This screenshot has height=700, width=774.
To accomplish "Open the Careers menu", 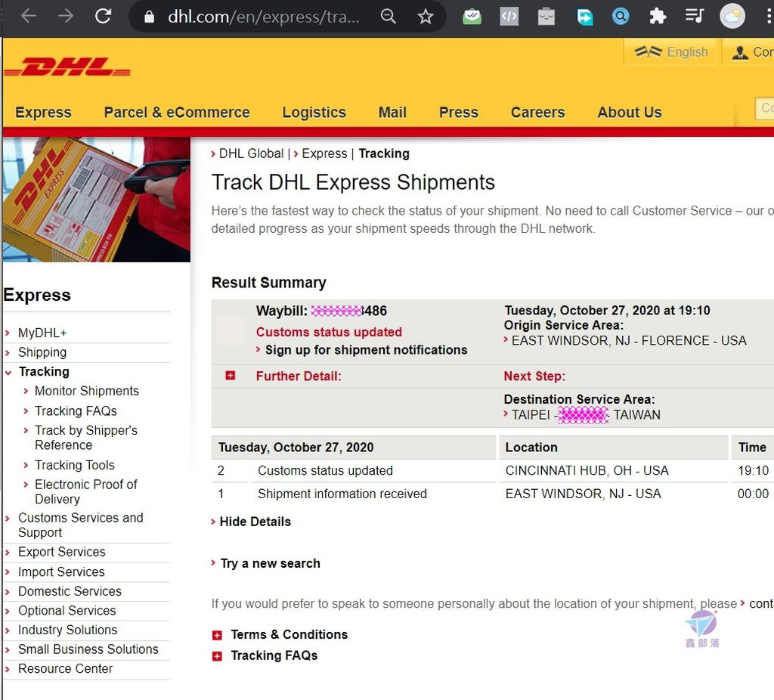I will point(537,112).
